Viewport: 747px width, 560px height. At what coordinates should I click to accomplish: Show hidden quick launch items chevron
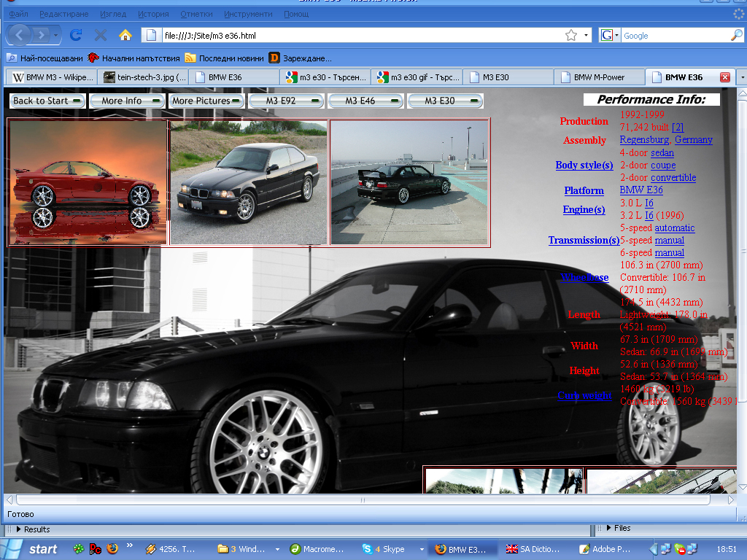(130, 545)
